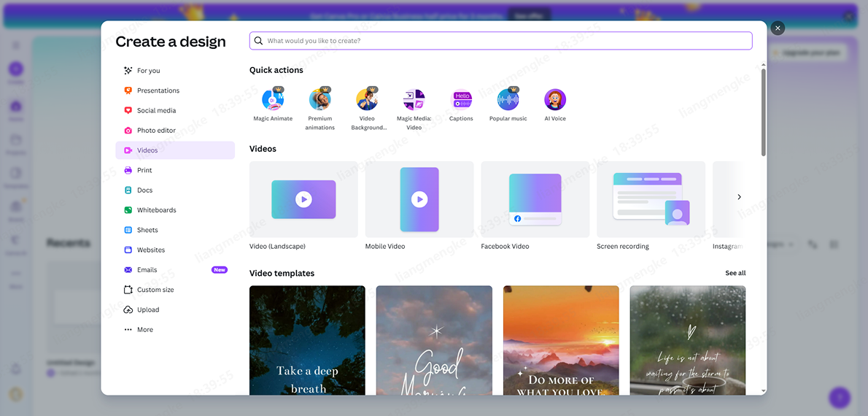Open the Good Morning template
The height and width of the screenshot is (416, 868).
pyautogui.click(x=434, y=340)
